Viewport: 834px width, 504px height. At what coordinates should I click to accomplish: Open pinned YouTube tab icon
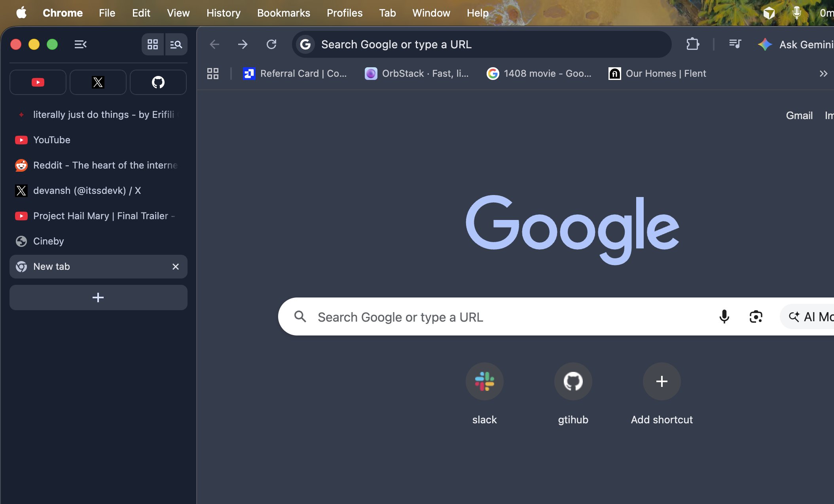click(x=38, y=82)
